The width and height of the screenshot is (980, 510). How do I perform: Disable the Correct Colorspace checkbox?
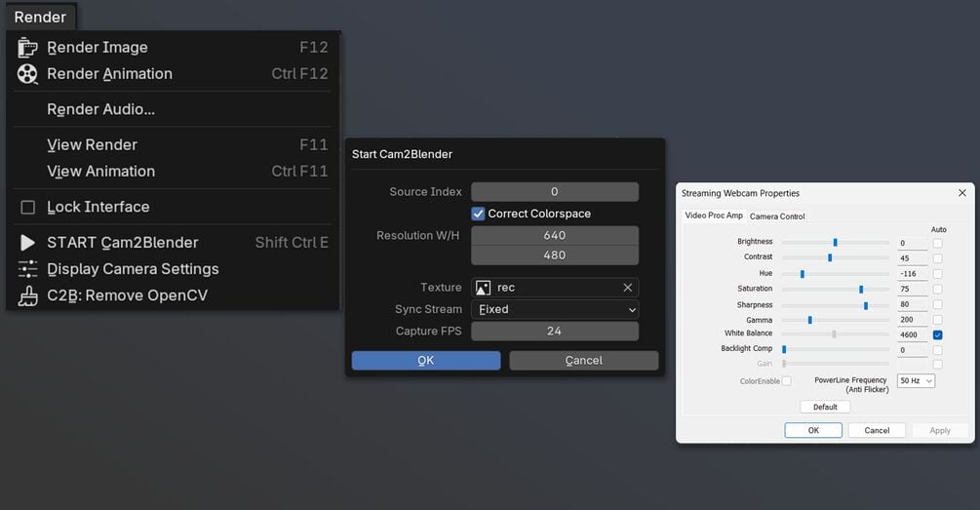tap(478, 214)
